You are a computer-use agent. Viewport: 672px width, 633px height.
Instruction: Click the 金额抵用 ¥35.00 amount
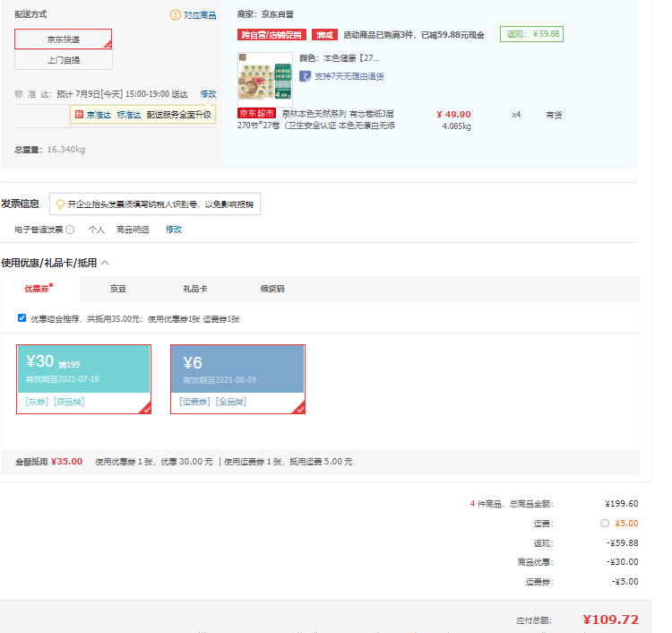coord(66,462)
